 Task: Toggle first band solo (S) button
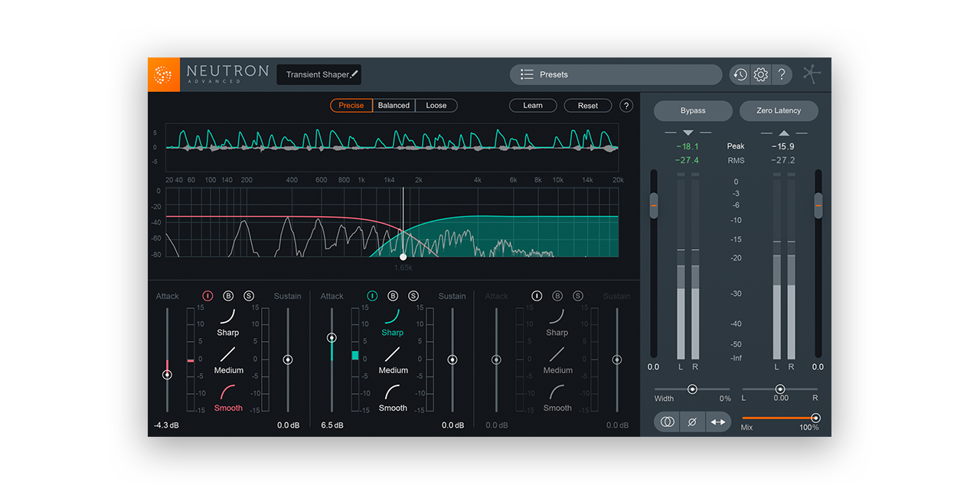(x=249, y=296)
